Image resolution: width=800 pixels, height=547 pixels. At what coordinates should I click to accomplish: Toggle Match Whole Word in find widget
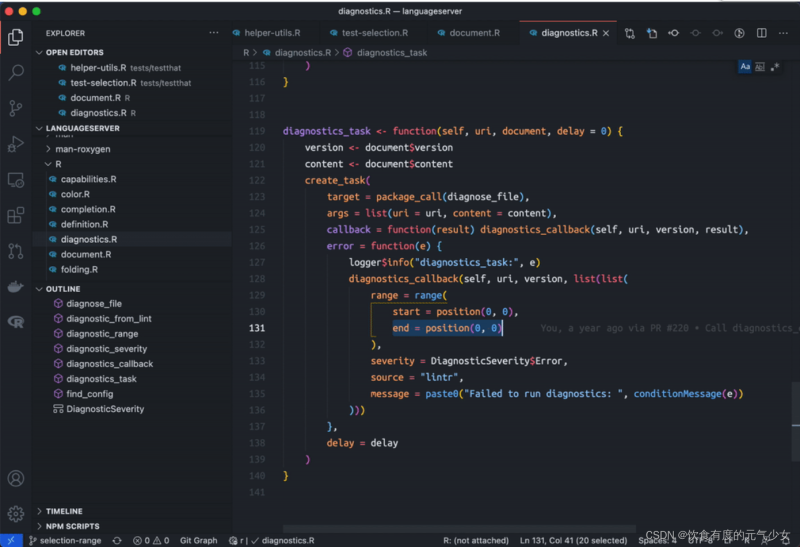760,67
